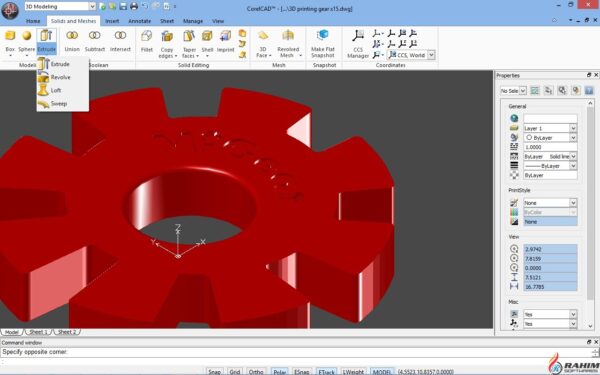Viewport: 600px width, 375px height.
Task: Click the first green icon beside No Selection
Action: [535, 91]
